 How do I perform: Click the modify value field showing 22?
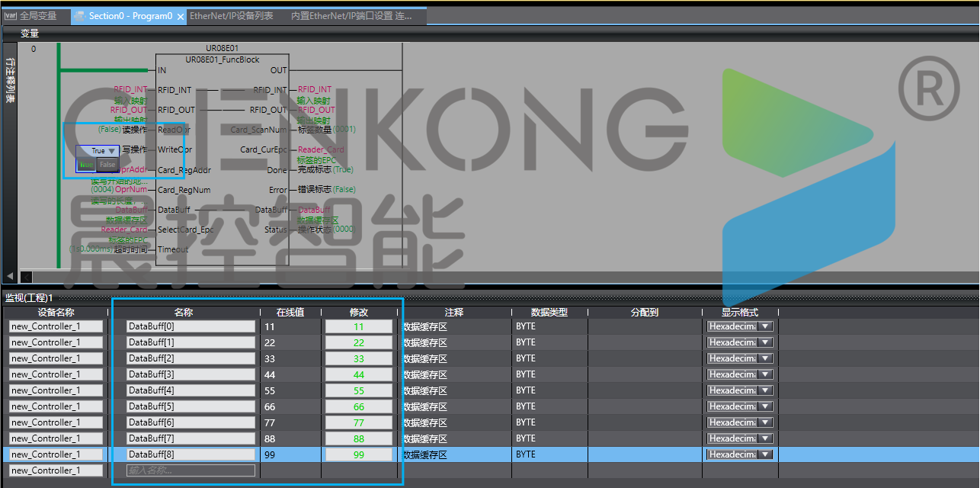(x=359, y=342)
